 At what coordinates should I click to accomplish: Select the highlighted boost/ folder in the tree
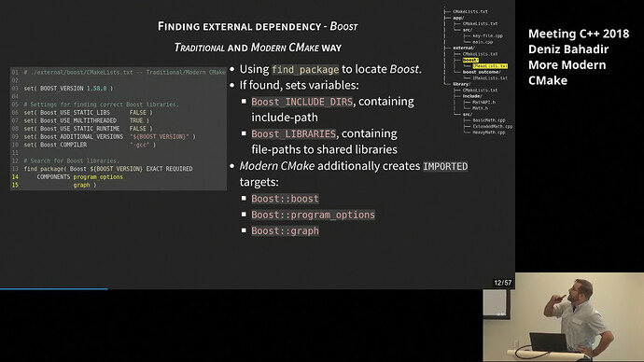pos(470,60)
